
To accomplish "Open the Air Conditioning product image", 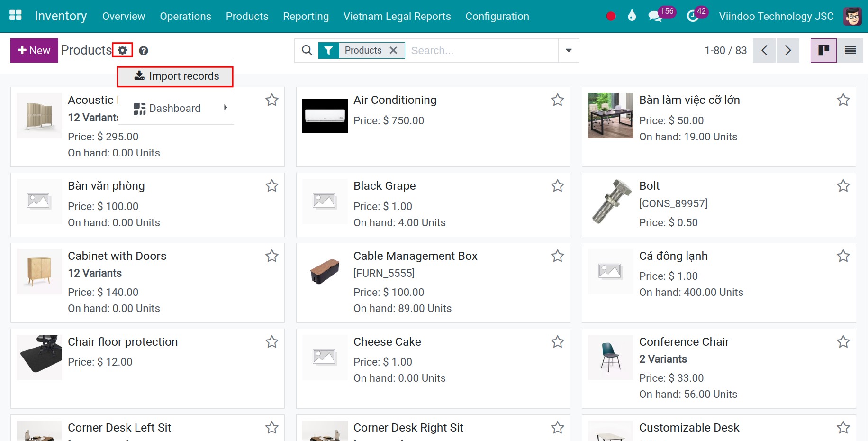I will tap(325, 116).
